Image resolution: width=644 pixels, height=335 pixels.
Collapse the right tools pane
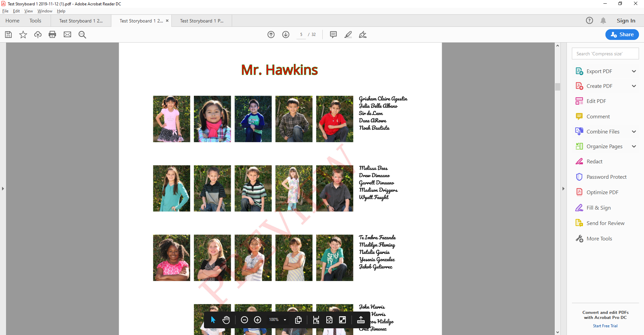tap(563, 189)
